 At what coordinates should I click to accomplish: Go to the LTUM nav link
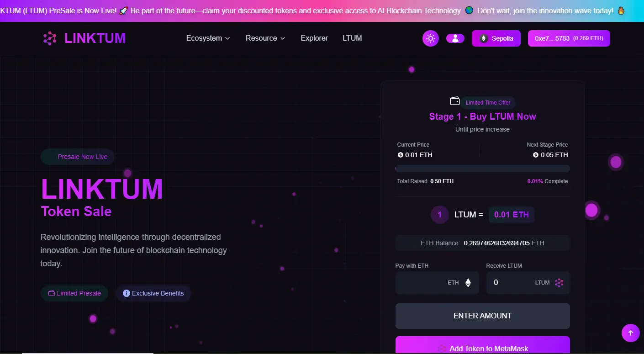(x=352, y=38)
